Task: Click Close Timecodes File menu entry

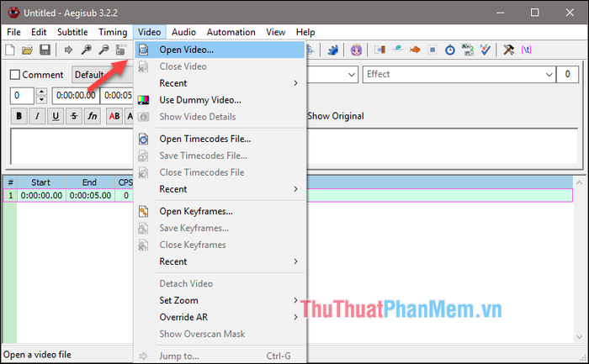Action: (220, 172)
